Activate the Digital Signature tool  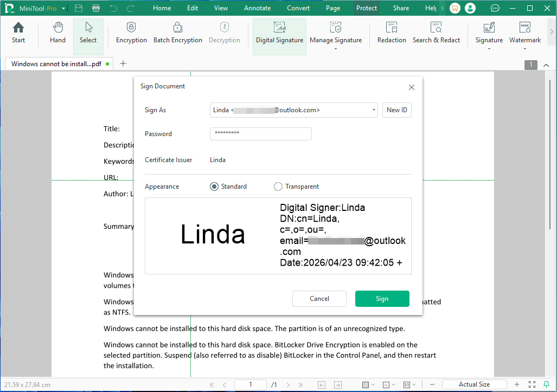click(x=279, y=33)
